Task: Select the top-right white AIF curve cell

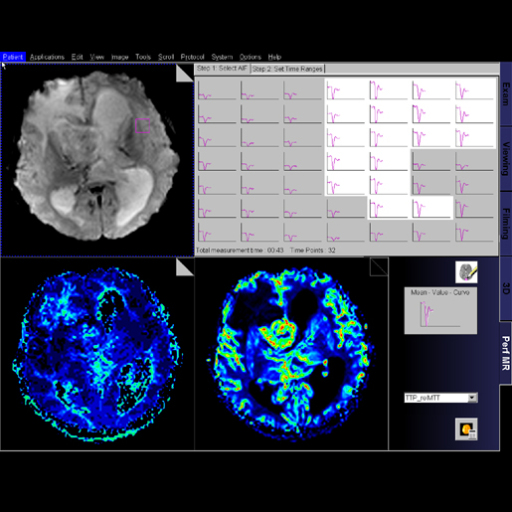Action: coord(474,90)
